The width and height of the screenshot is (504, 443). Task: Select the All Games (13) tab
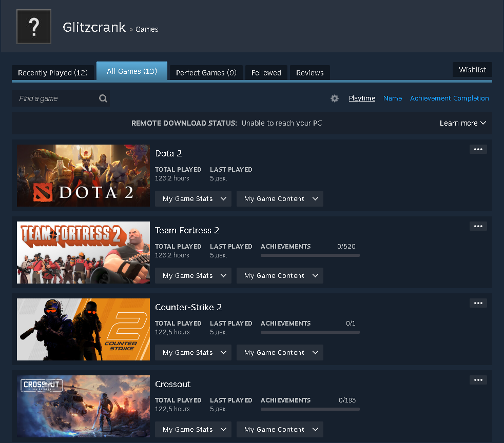[x=132, y=71]
